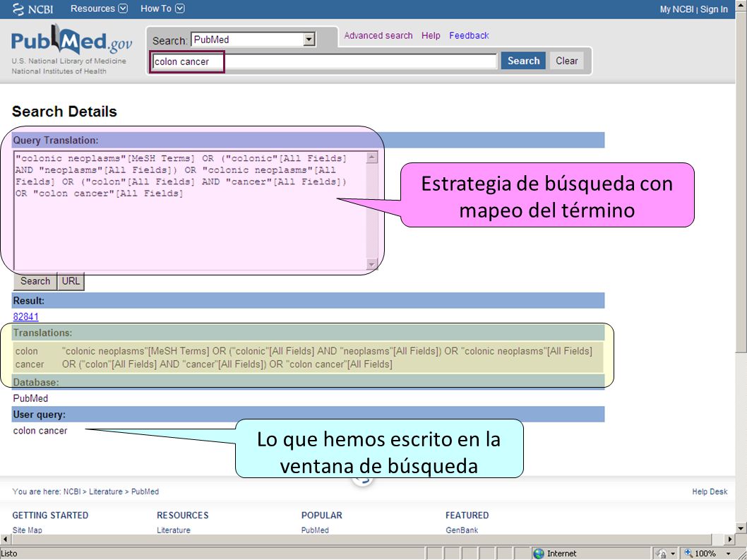This screenshot has height=560, width=747.
Task: Open GenBank link under Featured
Action: click(x=462, y=530)
